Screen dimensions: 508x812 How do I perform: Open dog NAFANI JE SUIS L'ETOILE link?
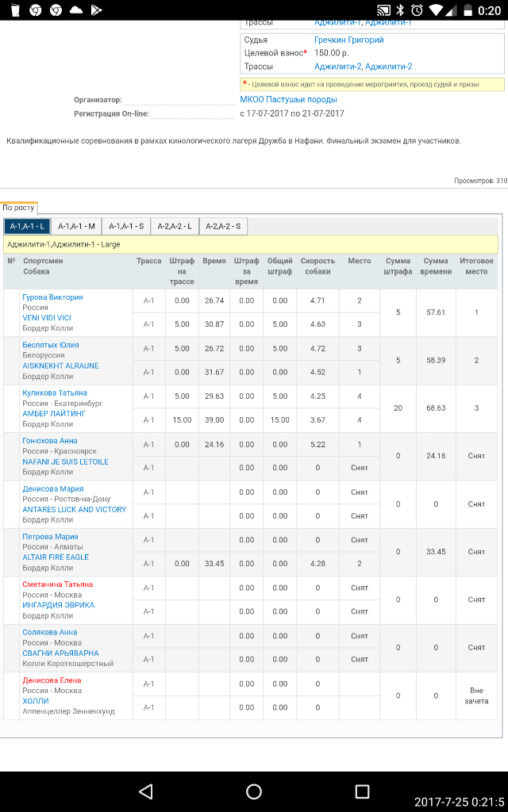pos(65,462)
